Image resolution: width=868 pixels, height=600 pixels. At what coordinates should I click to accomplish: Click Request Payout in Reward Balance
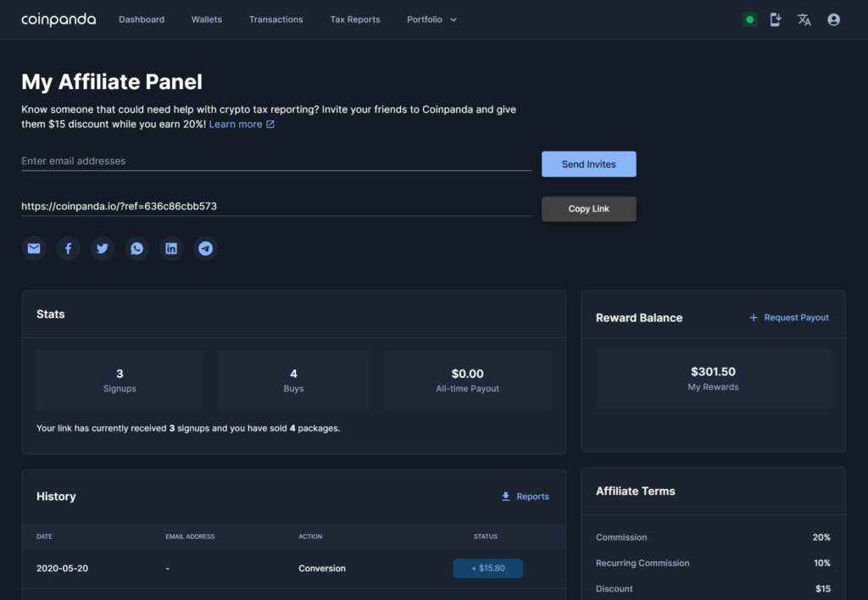tap(789, 318)
